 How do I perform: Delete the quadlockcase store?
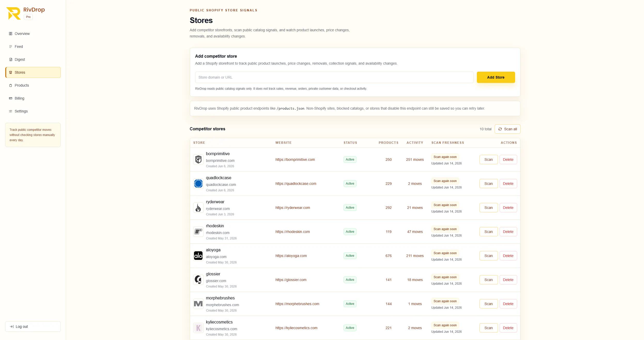point(508,184)
